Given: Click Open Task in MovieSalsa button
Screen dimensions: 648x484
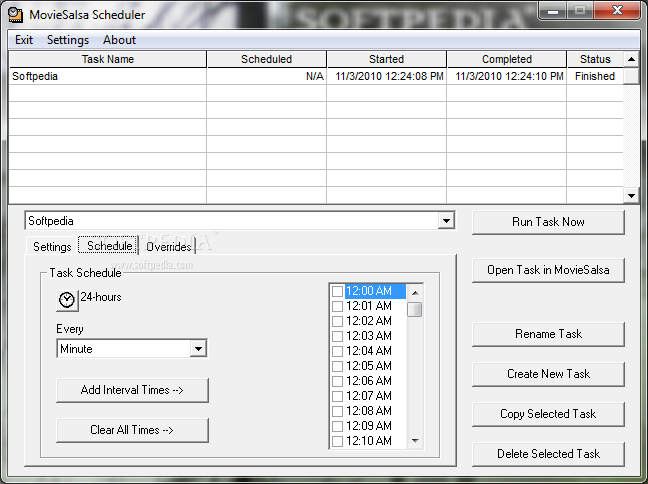Looking at the screenshot, I should coord(548,270).
